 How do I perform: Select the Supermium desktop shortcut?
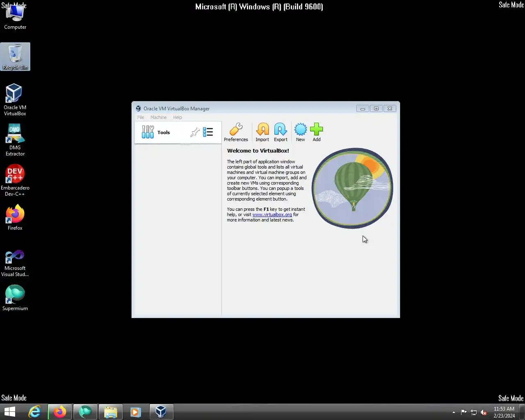pos(15,297)
